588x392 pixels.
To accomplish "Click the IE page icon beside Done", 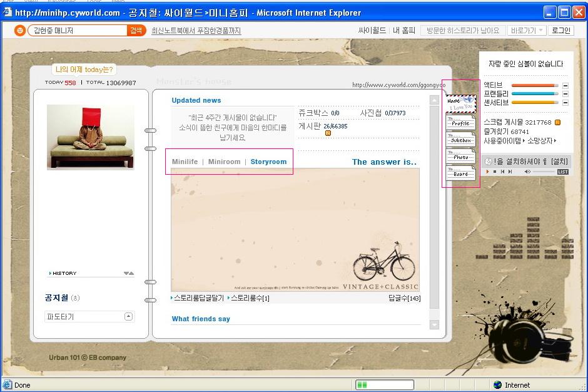I will 7,385.
